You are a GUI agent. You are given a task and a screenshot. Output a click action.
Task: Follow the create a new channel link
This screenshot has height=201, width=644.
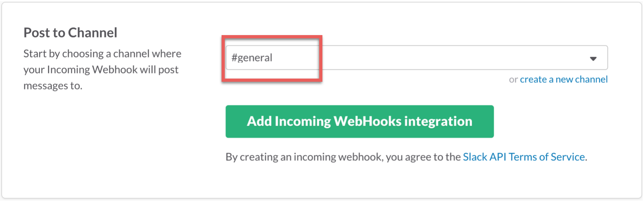(563, 79)
